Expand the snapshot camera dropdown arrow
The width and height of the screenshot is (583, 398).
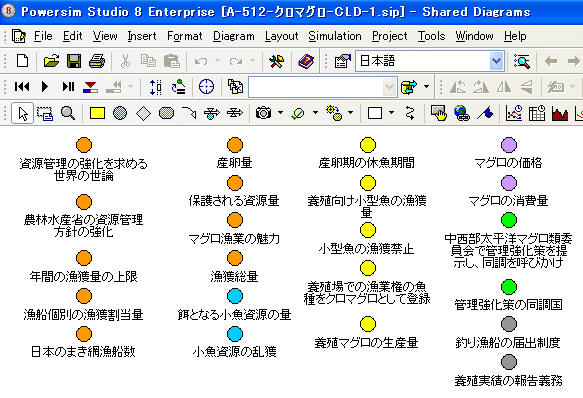point(280,112)
